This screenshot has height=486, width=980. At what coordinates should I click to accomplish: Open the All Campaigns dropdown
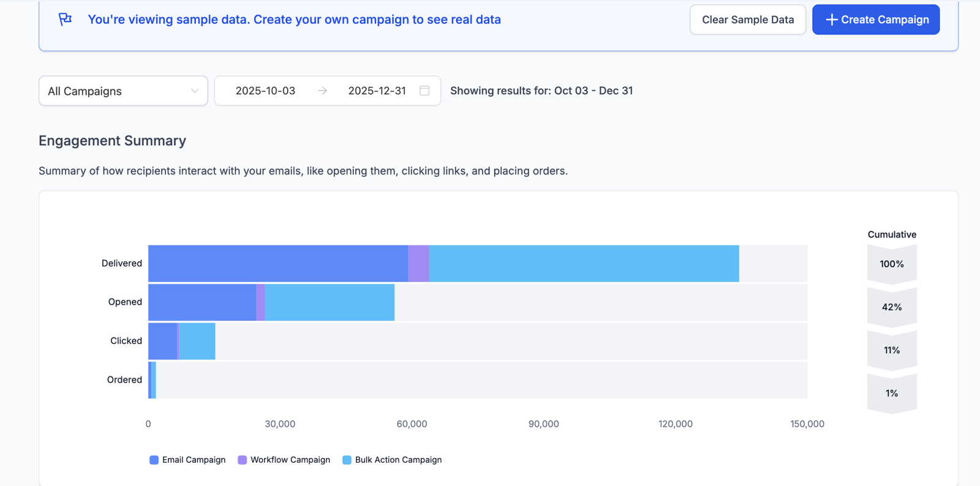point(123,91)
